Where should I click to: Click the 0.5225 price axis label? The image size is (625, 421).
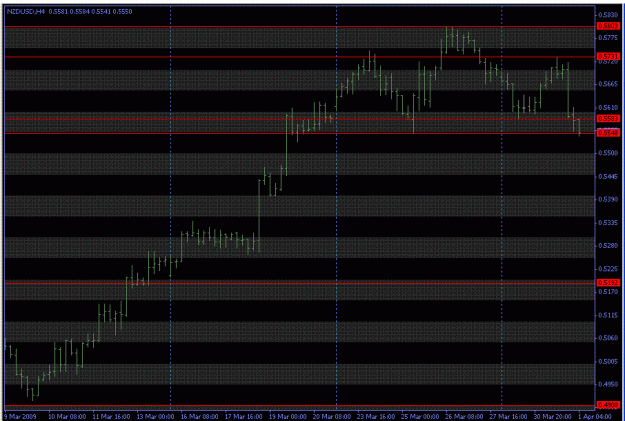pos(607,269)
